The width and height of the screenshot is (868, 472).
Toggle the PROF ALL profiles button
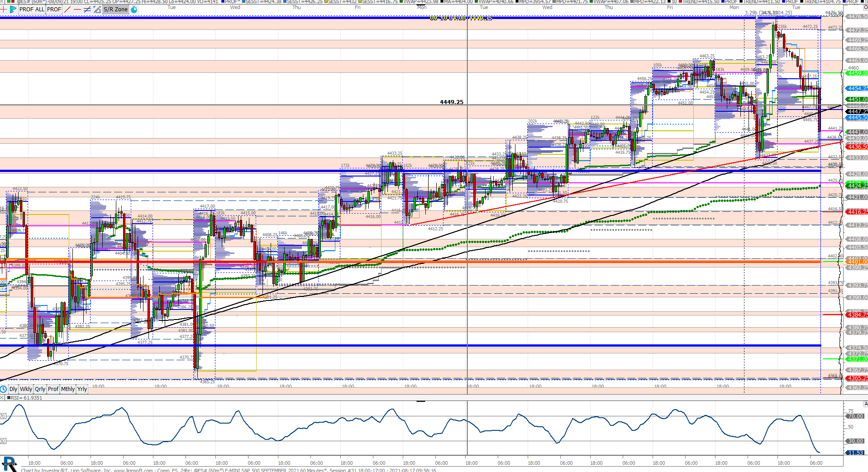[32, 9]
